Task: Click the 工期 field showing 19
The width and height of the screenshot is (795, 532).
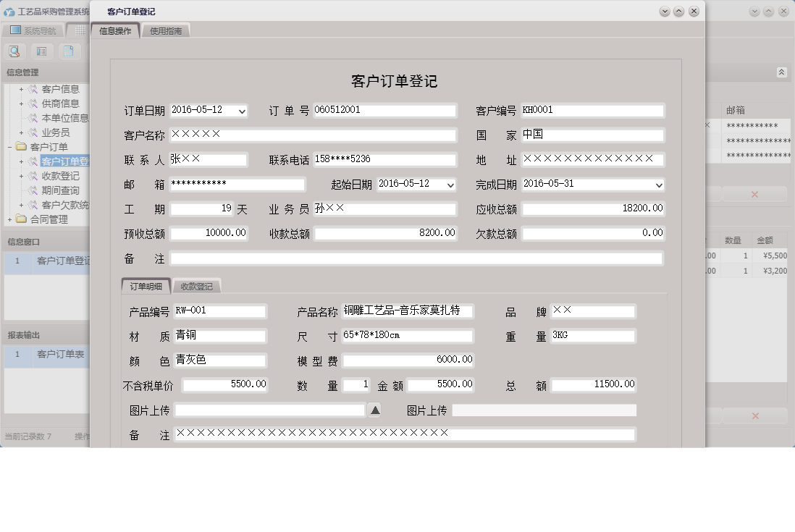Action: 202,208
